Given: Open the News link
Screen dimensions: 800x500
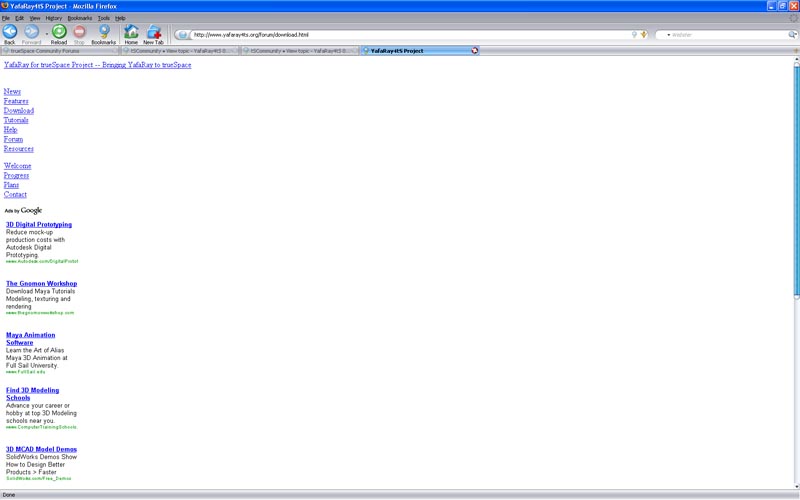Looking at the screenshot, I should tap(12, 91).
